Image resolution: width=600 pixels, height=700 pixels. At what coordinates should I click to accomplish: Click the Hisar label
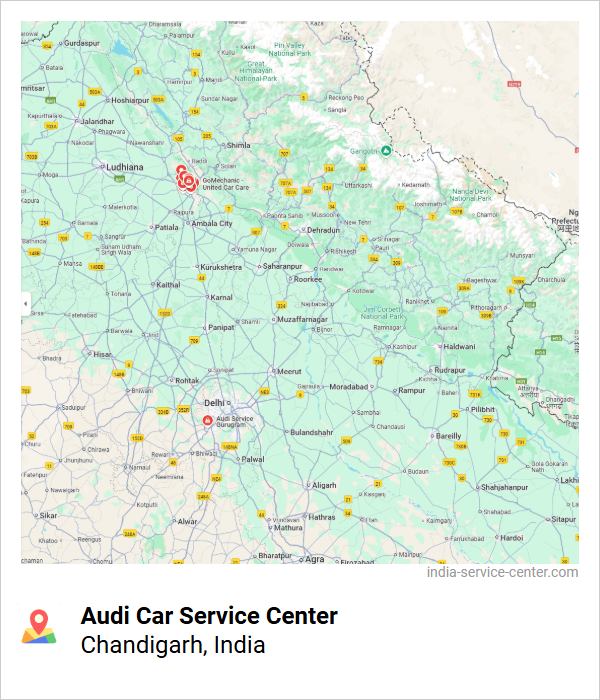102,354
